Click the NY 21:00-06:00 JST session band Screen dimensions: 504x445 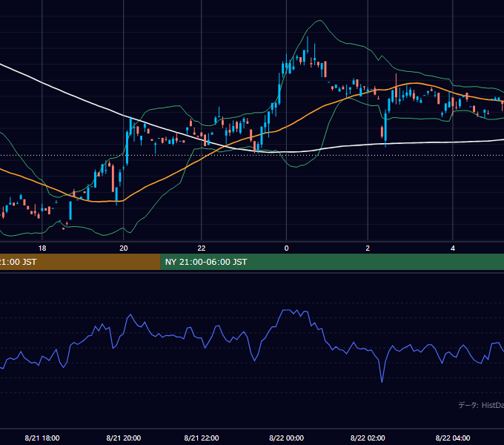[332, 262]
